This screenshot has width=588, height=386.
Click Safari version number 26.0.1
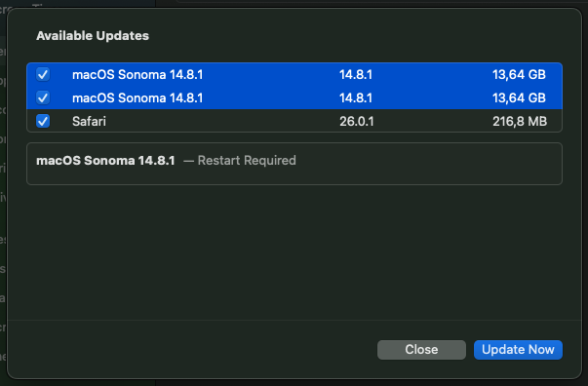356,121
